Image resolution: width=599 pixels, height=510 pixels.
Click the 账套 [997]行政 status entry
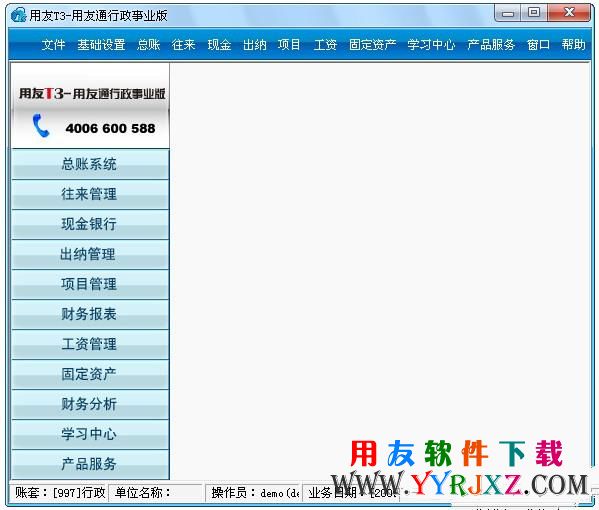[60, 493]
